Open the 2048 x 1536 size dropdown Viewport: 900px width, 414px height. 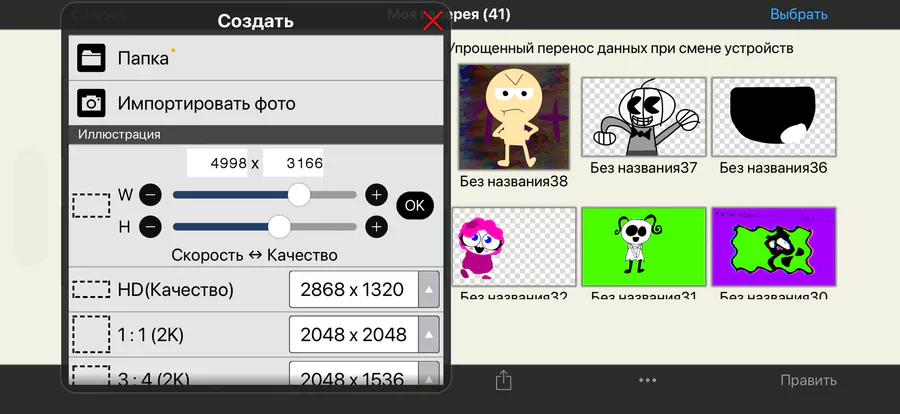tap(364, 373)
